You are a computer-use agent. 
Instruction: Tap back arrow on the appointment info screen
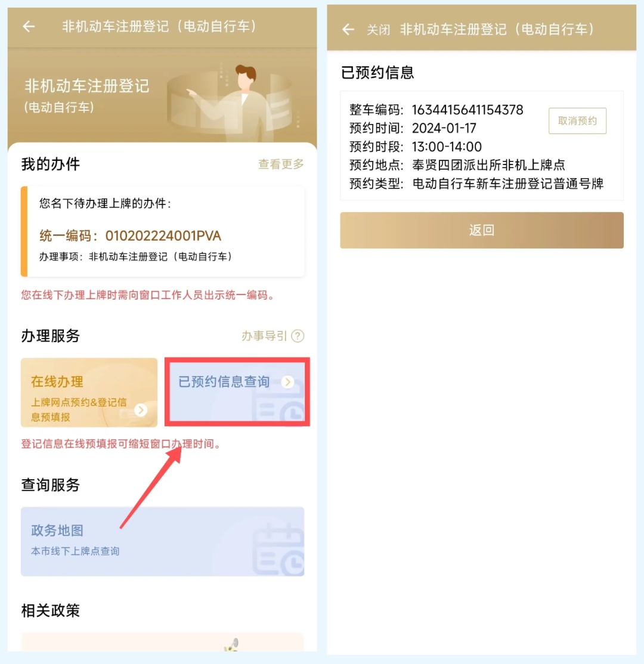pos(348,30)
